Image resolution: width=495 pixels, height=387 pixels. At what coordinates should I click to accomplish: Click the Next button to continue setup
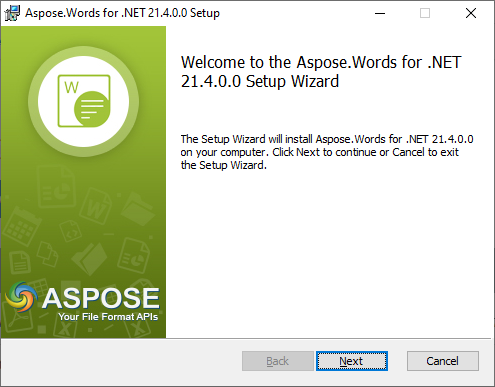[x=352, y=361]
